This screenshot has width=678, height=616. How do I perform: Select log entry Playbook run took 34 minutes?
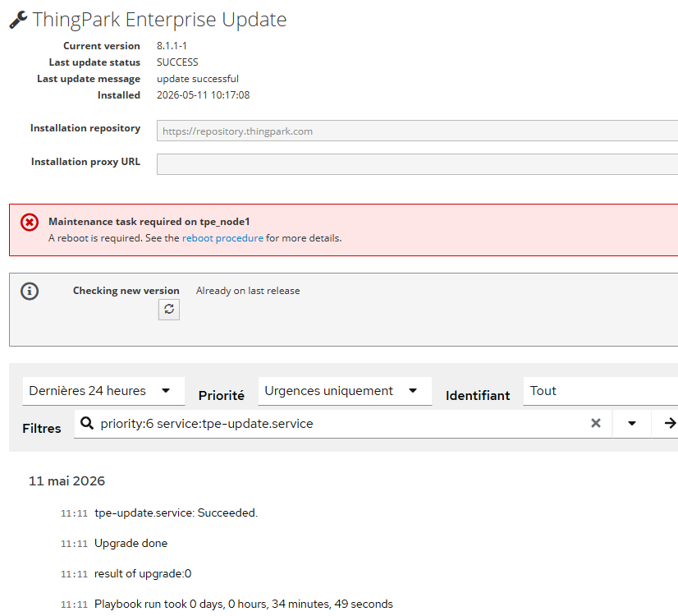click(244, 604)
